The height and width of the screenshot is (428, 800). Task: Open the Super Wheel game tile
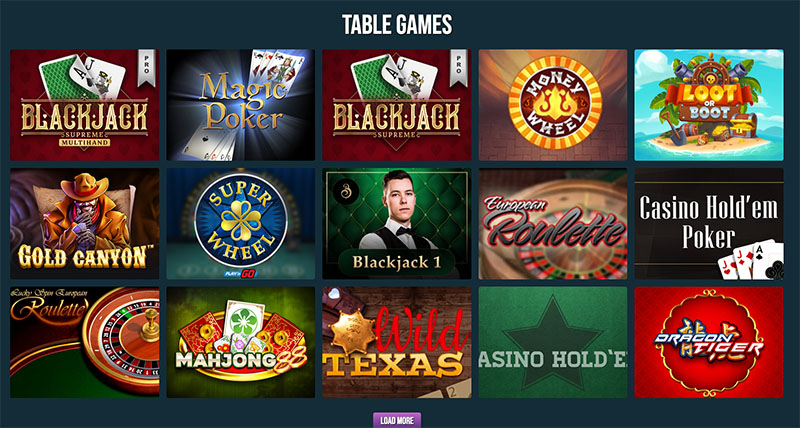[x=241, y=223]
